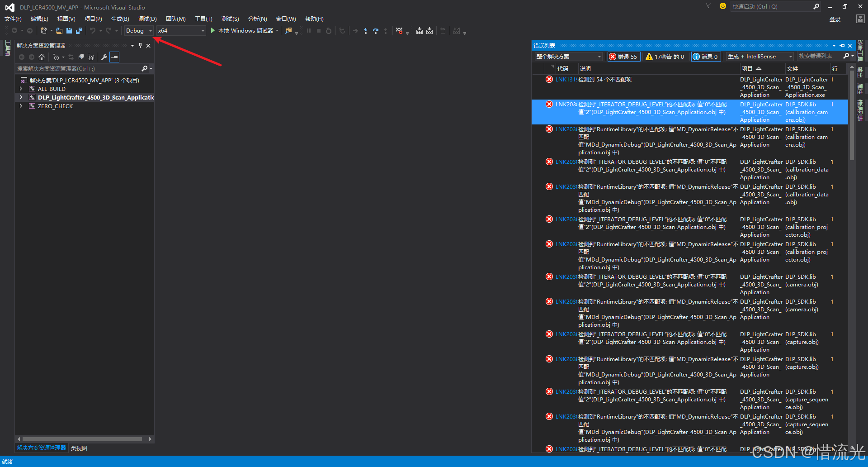Open Find in Files from the toolbar
868x467 pixels.
pyautogui.click(x=288, y=31)
